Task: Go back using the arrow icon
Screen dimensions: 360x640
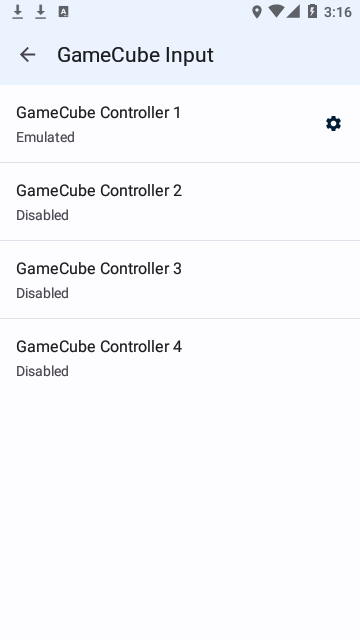Action: pyautogui.click(x=27, y=54)
